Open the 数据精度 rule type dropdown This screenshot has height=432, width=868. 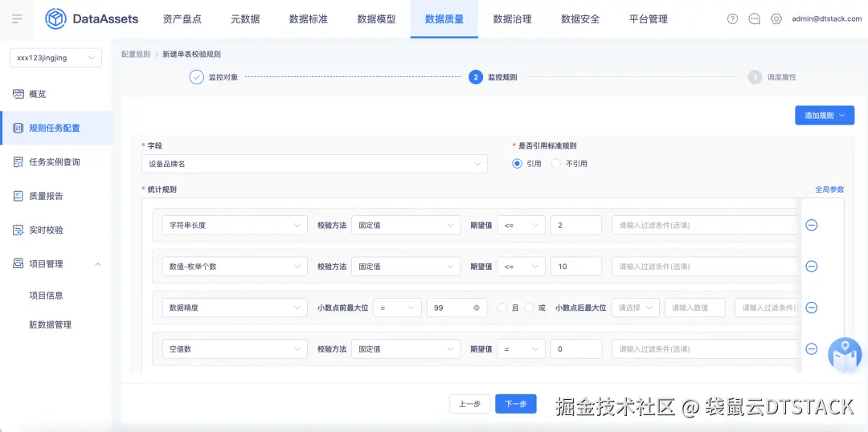(x=235, y=308)
